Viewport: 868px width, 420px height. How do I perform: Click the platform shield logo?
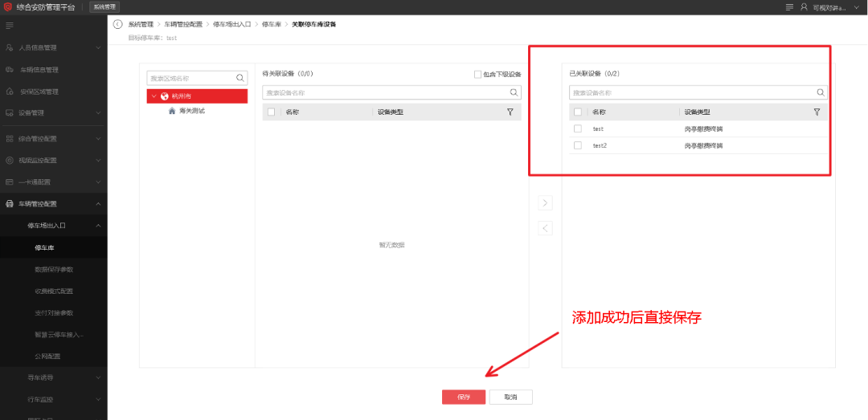click(8, 7)
